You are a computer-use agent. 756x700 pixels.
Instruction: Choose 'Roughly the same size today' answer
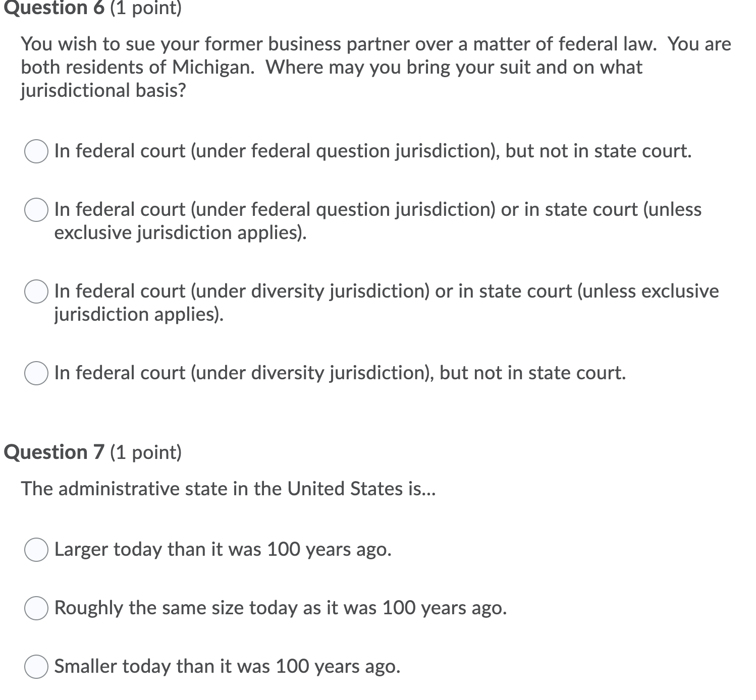pos(35,608)
